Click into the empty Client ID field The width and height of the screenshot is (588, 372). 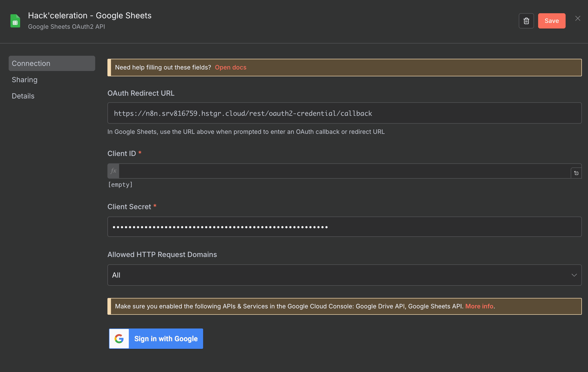[331, 171]
